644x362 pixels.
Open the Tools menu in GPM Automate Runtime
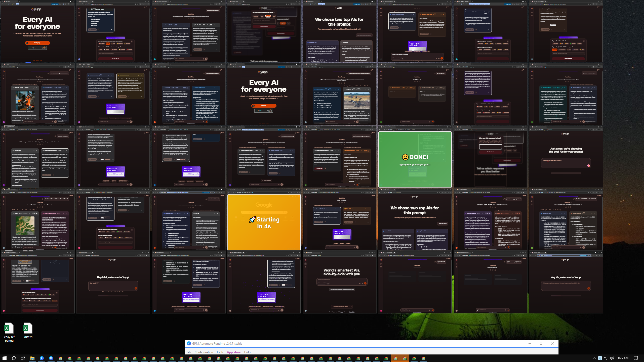click(x=220, y=352)
